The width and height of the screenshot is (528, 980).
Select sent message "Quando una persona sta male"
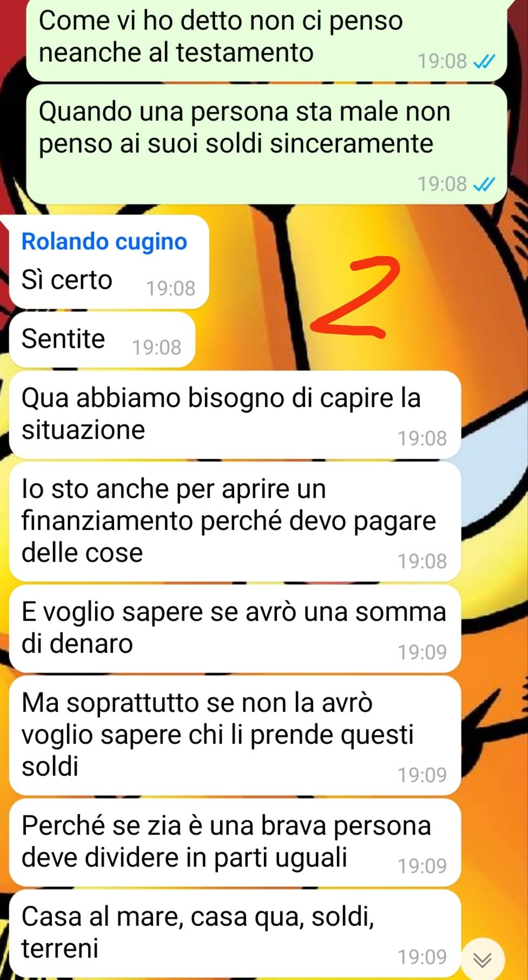click(266, 144)
